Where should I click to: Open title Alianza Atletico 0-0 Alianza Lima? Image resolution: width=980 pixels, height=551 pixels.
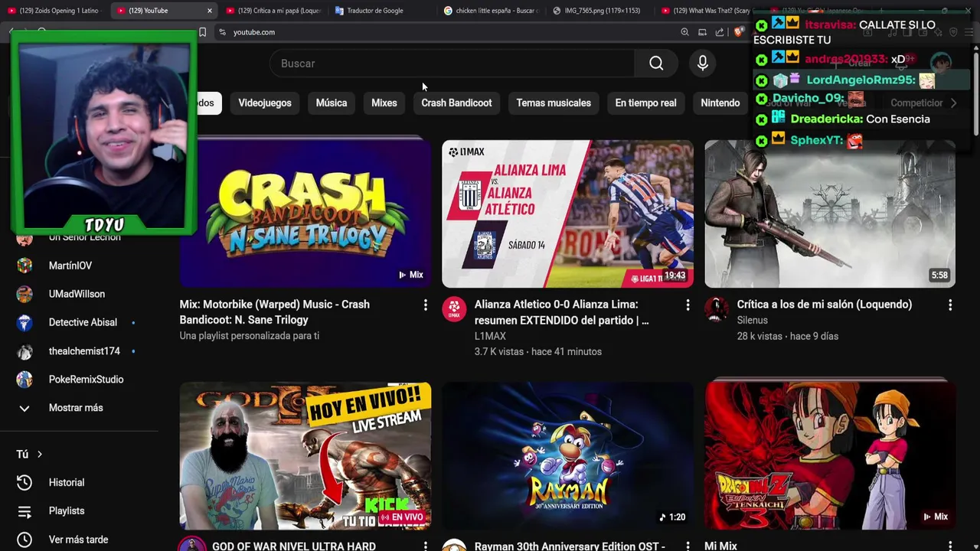pyautogui.click(x=562, y=312)
